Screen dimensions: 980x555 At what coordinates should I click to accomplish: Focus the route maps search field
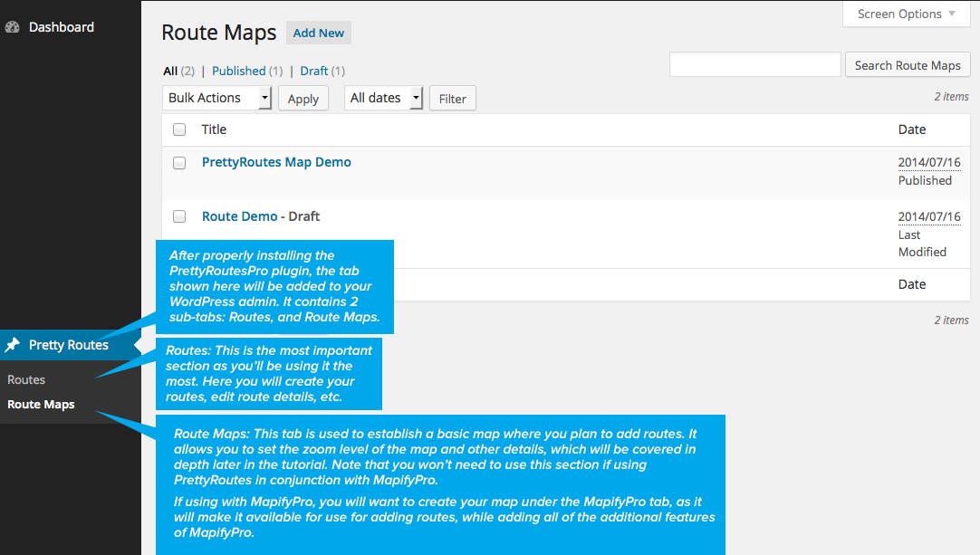click(754, 65)
